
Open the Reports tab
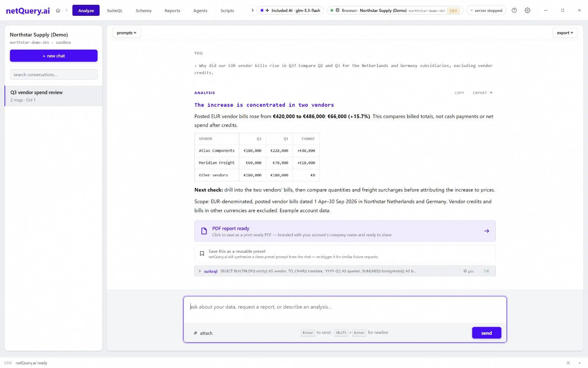pyautogui.click(x=172, y=11)
